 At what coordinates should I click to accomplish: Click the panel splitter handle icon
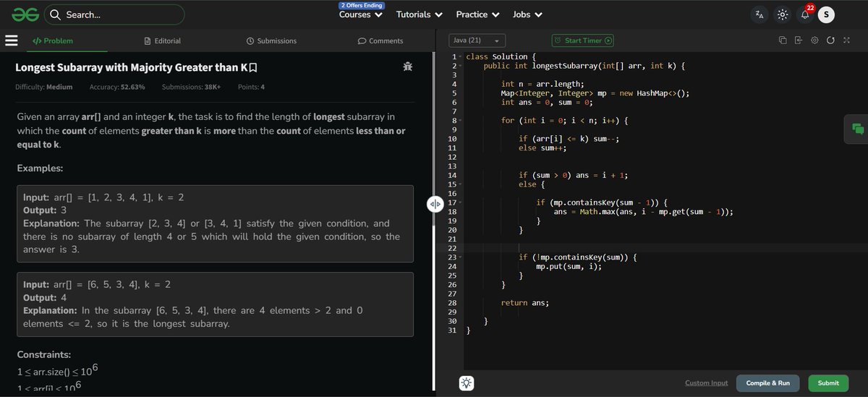click(435, 205)
